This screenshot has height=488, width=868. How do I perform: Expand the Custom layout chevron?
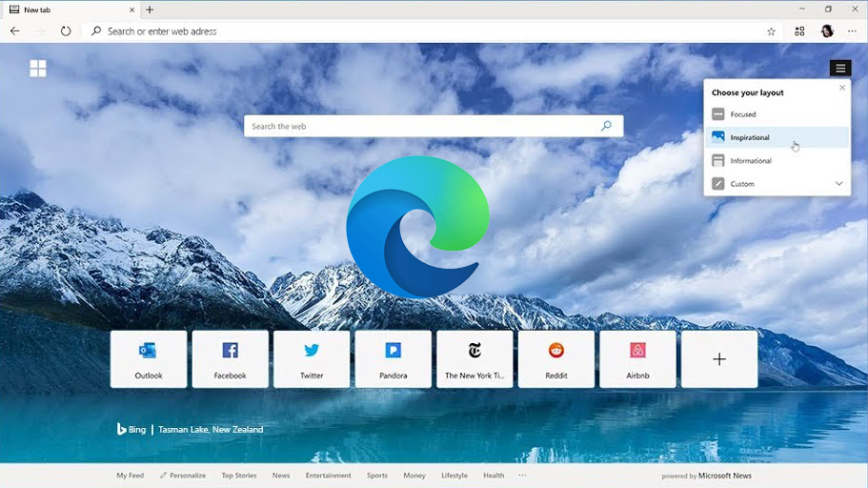pyautogui.click(x=838, y=184)
